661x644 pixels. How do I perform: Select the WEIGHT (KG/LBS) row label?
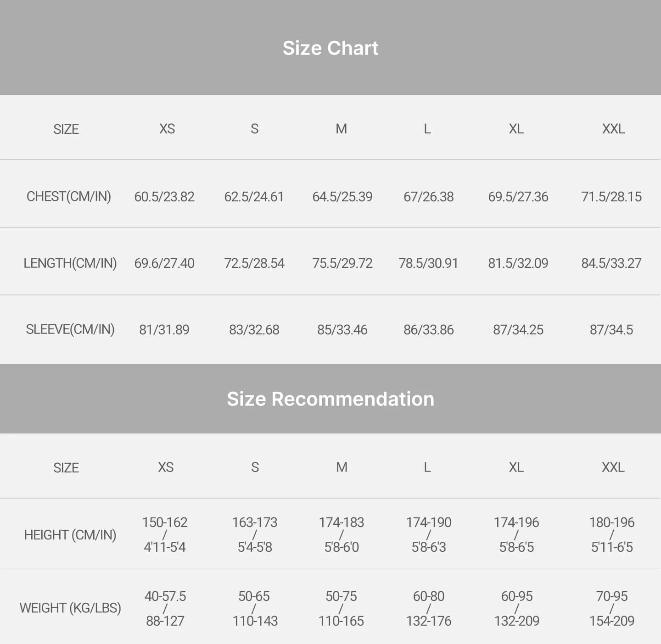click(70, 608)
